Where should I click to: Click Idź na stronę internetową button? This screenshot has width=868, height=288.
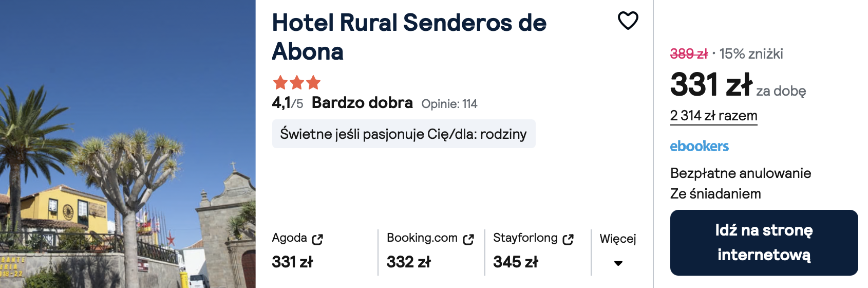coord(764,243)
